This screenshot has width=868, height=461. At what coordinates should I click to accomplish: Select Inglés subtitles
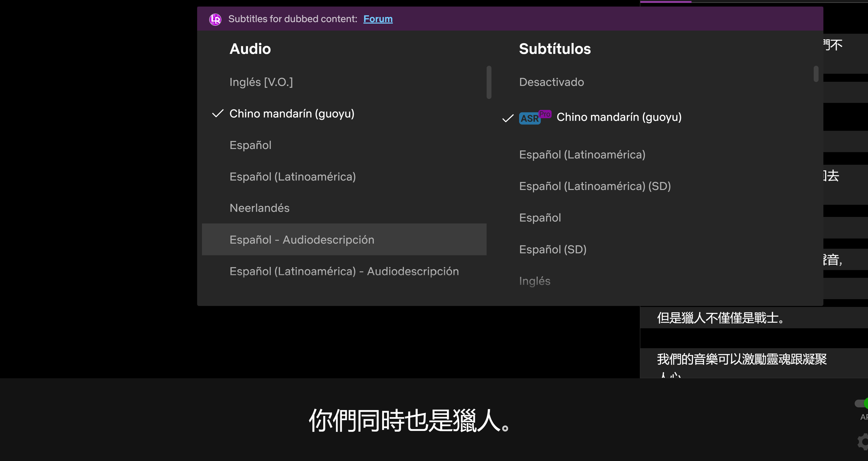[534, 281]
